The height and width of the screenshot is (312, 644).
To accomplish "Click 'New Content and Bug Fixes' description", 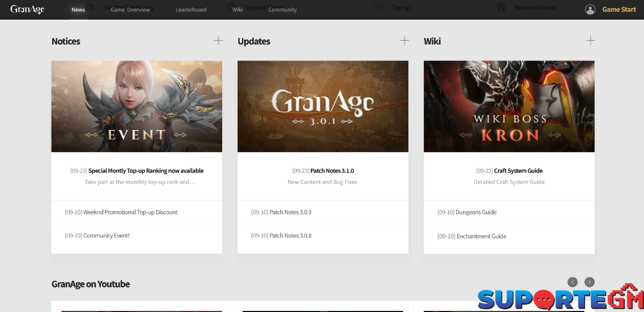I will [x=323, y=182].
